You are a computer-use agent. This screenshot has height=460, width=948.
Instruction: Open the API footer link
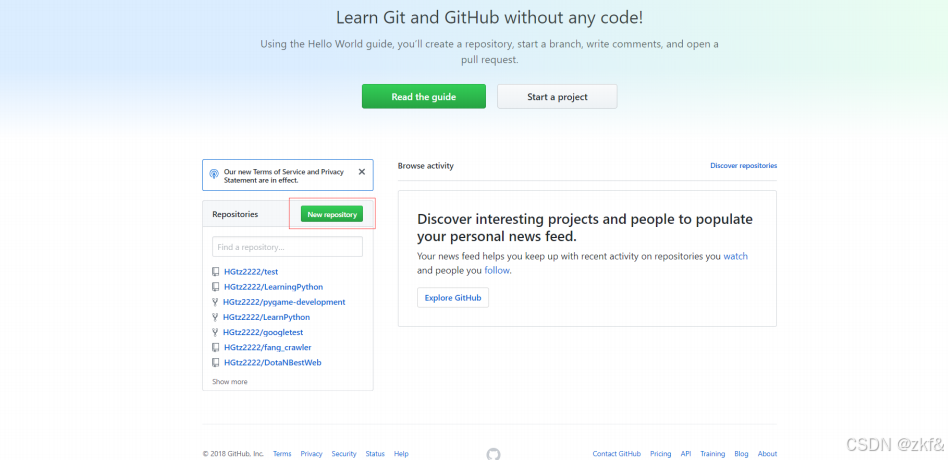(x=686, y=454)
